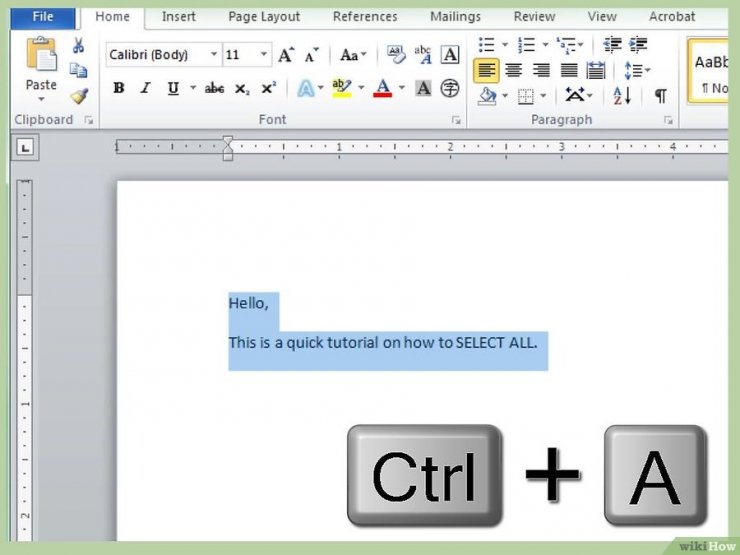Click Decrease Indent icon
Viewport: 740px width, 555px height.
pos(612,45)
